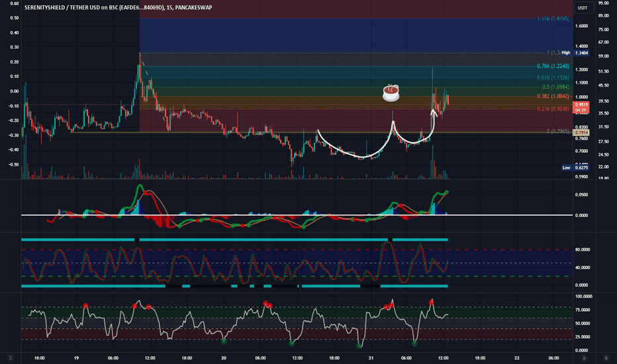Click the 80.0000 value on stochastic scale
This screenshot has width=617, height=364.
pos(583,250)
